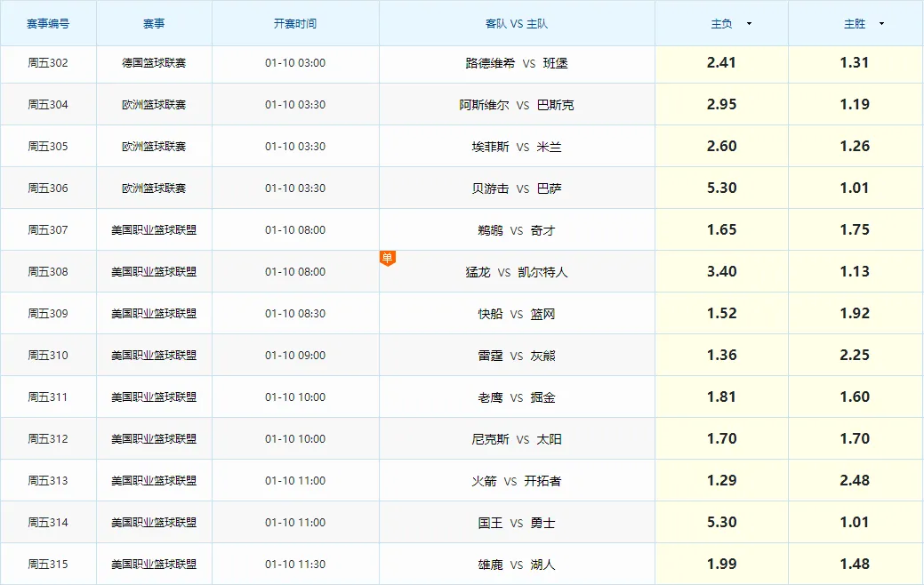924x585 pixels.
Task: Select the 客队 VS 主队 column header
Action: coord(517,24)
